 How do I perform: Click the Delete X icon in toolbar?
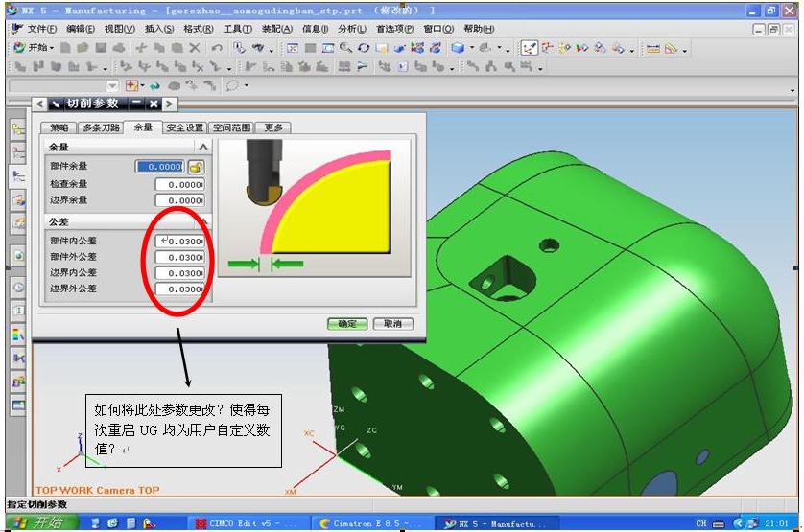pos(195,48)
